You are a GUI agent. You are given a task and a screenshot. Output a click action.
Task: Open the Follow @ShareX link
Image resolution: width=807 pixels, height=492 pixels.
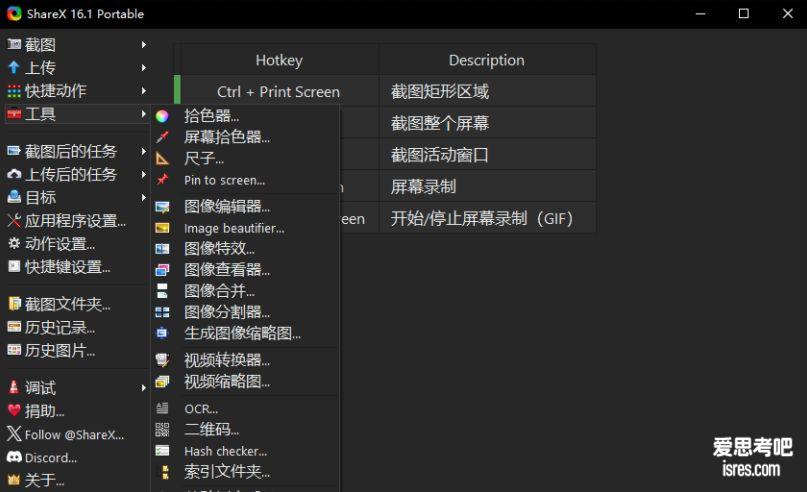[x=76, y=434]
